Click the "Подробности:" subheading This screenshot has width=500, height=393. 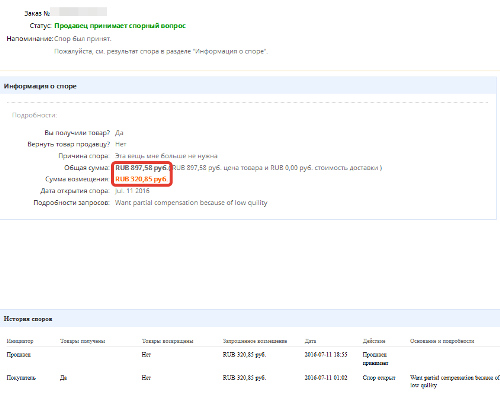[34, 115]
